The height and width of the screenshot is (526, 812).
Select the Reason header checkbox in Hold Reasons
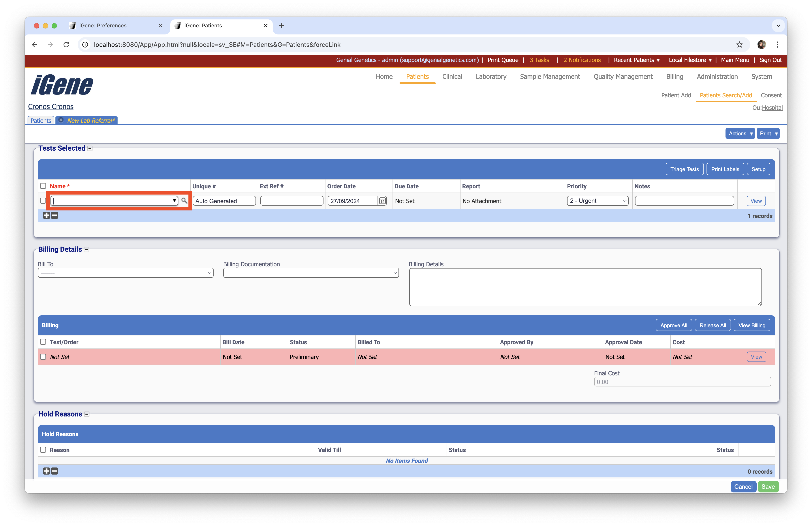pos(43,450)
